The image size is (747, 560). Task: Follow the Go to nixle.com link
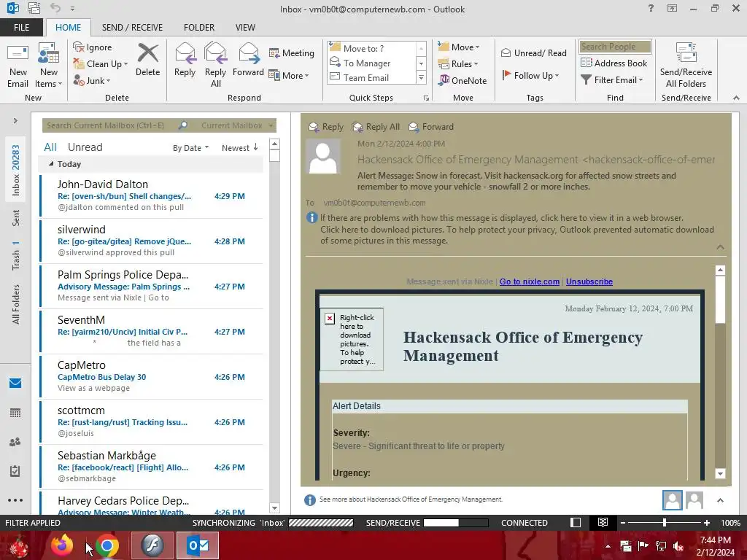(530, 281)
